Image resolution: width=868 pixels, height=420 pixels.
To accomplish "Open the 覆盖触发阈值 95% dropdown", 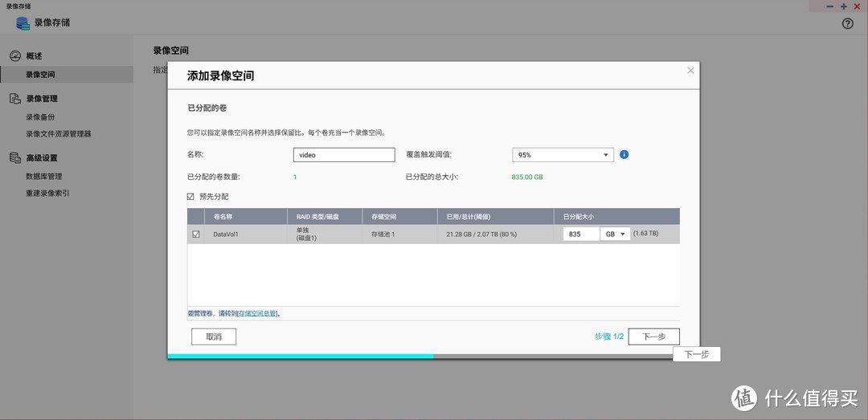I will [x=563, y=155].
